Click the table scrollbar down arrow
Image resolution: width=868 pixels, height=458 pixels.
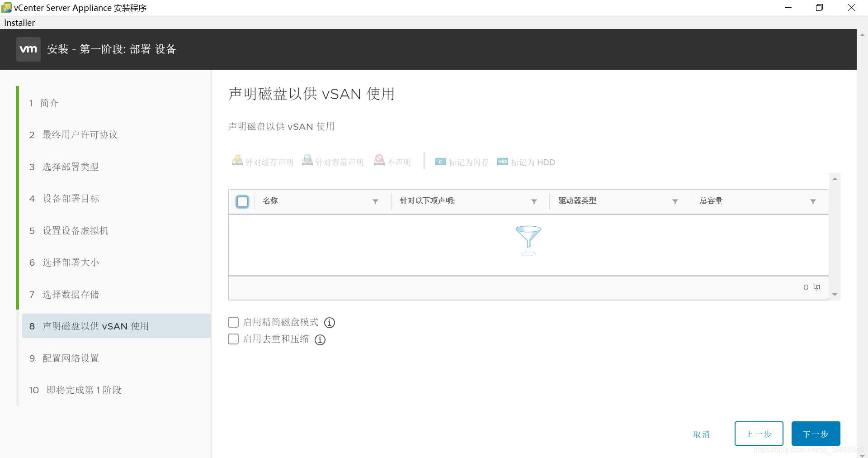coord(835,295)
